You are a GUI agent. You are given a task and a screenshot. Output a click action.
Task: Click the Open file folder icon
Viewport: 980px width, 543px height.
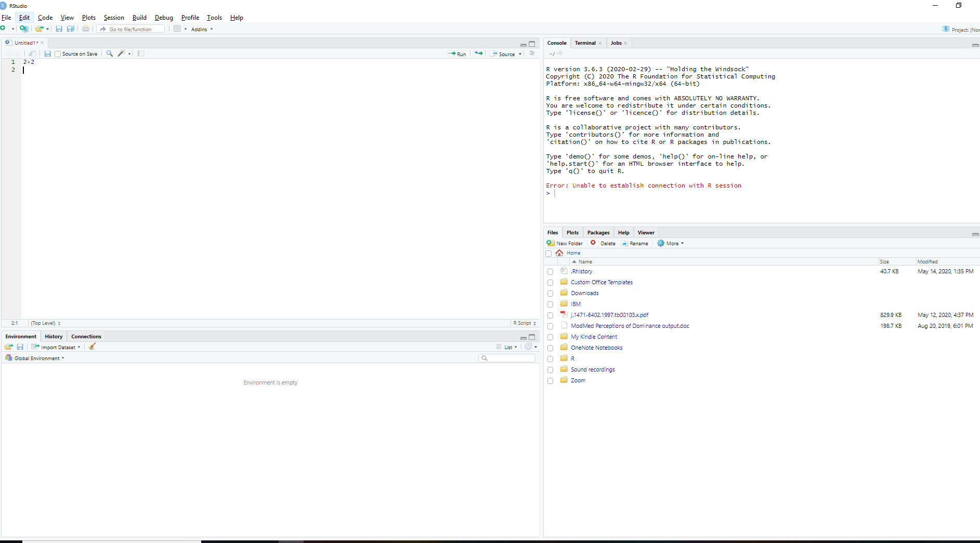pos(39,29)
